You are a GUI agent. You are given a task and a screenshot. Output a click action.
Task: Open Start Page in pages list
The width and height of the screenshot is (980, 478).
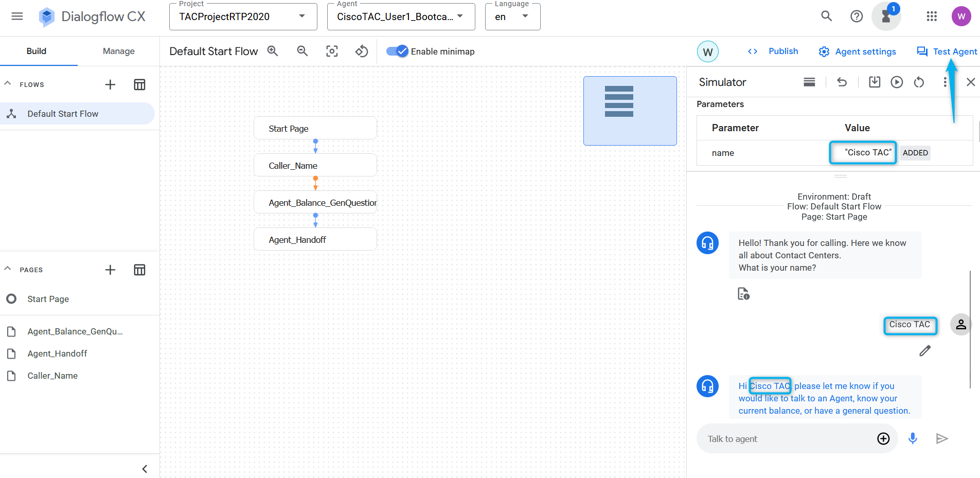[80, 299]
